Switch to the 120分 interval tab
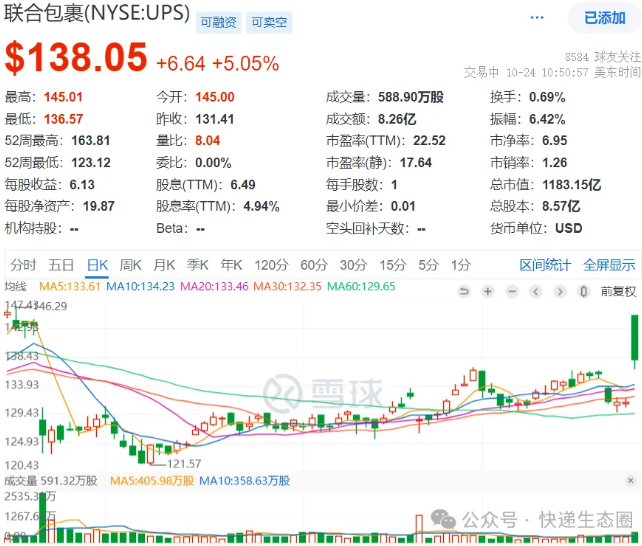Screen dimensions: 642x546 pos(271,265)
